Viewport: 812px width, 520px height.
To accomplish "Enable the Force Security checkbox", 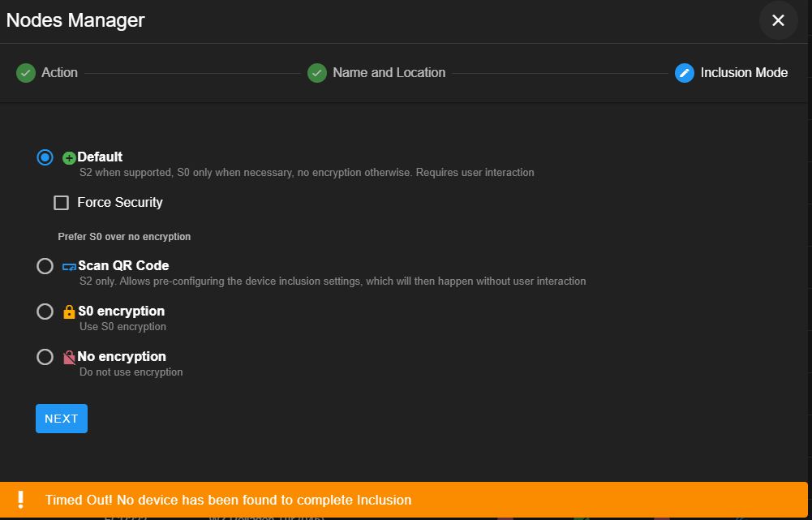I will click(61, 203).
